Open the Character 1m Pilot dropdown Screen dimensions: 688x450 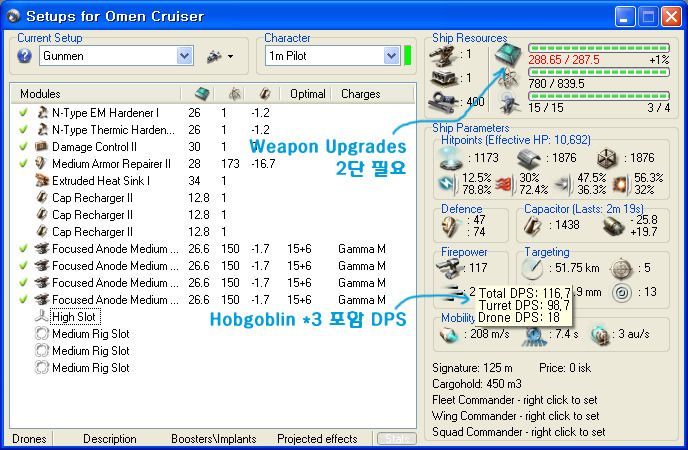(391, 56)
